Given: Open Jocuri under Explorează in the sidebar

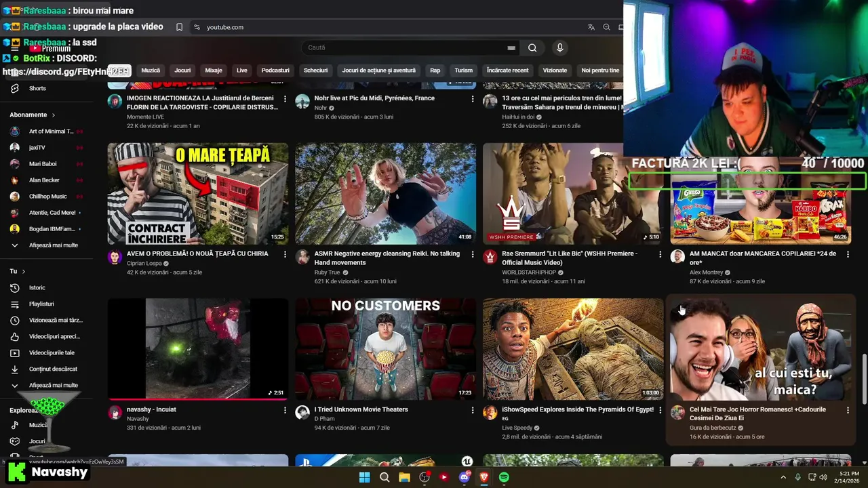Looking at the screenshot, I should tap(37, 441).
